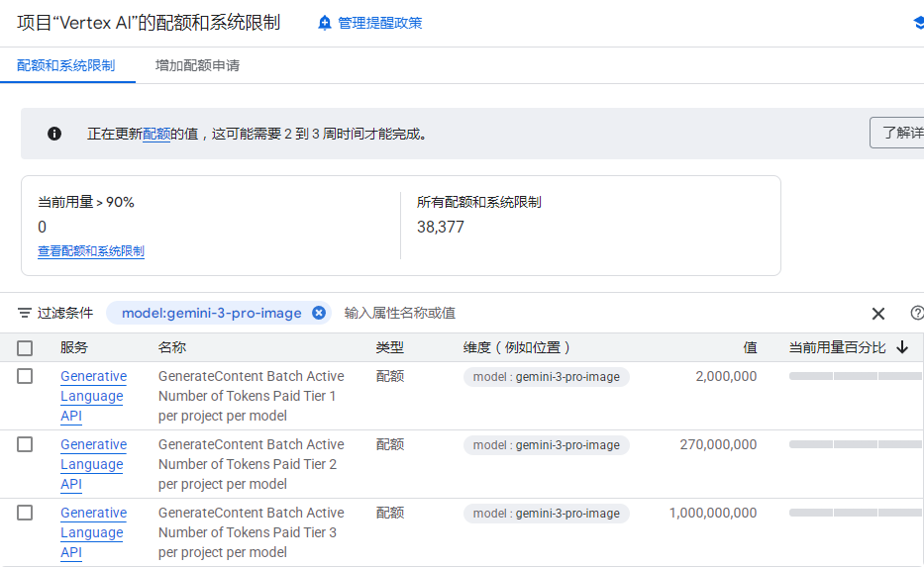Click the total count 38,377
Screen dimensions: 924x567
pyautogui.click(x=440, y=227)
